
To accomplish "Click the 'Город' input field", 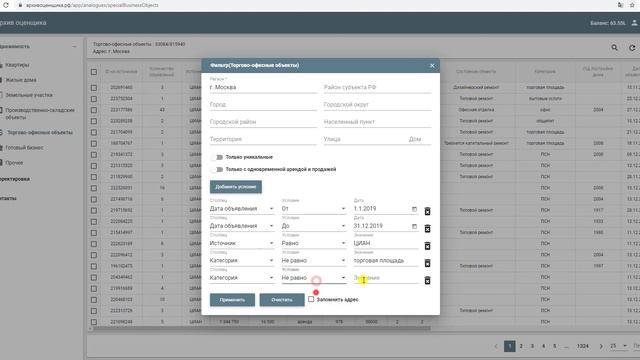I will 263,104.
